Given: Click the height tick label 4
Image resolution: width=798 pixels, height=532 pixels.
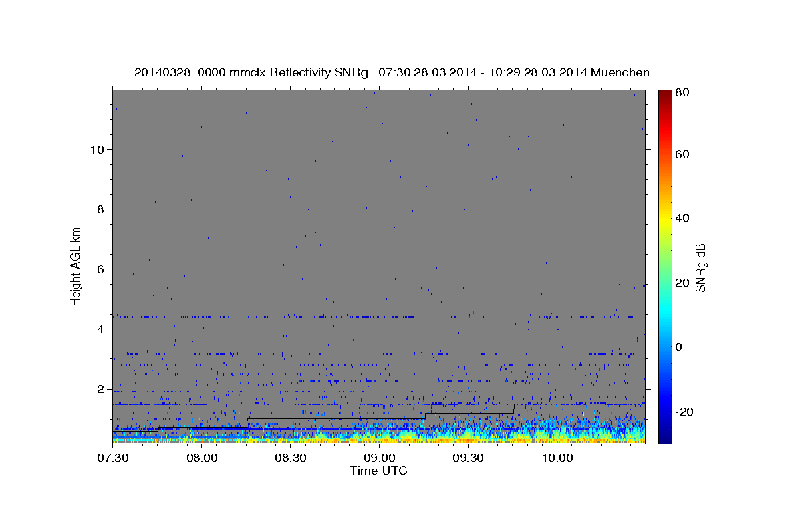Looking at the screenshot, I should 100,329.
